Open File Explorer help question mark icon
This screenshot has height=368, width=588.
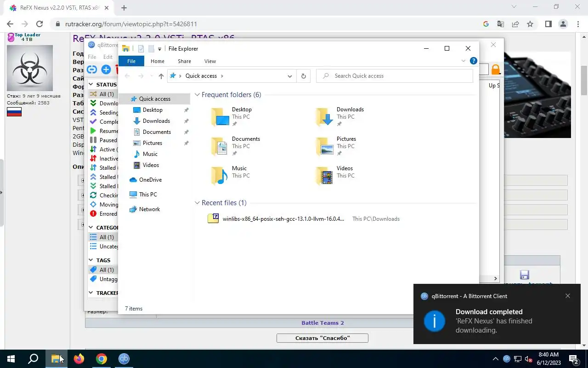(474, 61)
